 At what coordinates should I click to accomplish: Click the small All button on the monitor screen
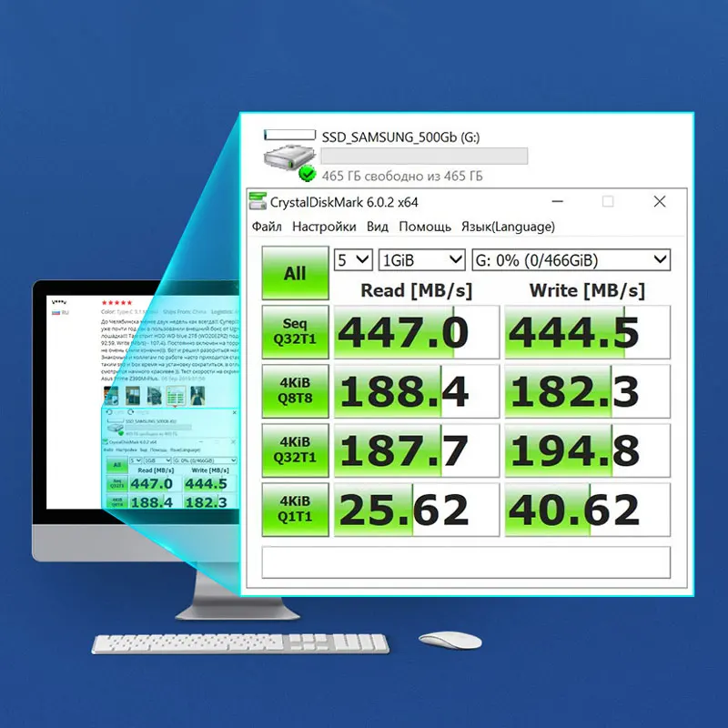coord(117,465)
